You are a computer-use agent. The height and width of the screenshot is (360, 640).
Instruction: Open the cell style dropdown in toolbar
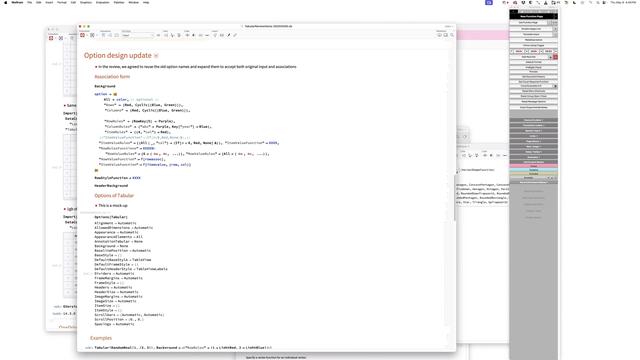[138, 36]
